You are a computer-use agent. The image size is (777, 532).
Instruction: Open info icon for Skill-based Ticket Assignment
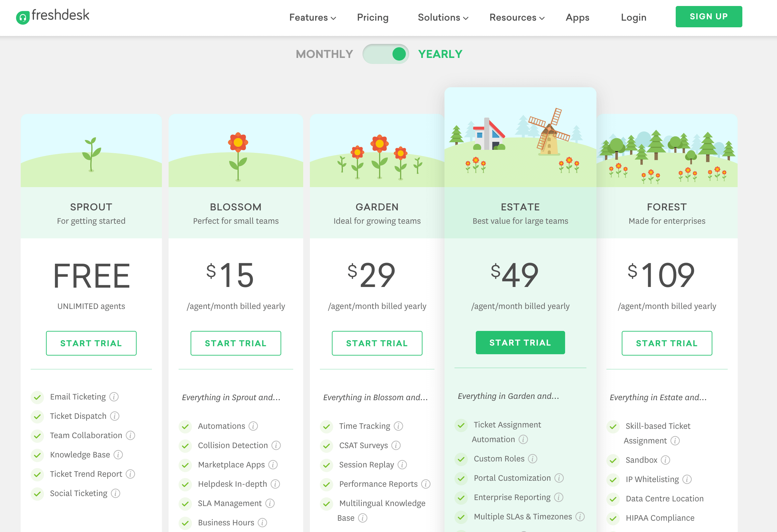click(x=675, y=441)
